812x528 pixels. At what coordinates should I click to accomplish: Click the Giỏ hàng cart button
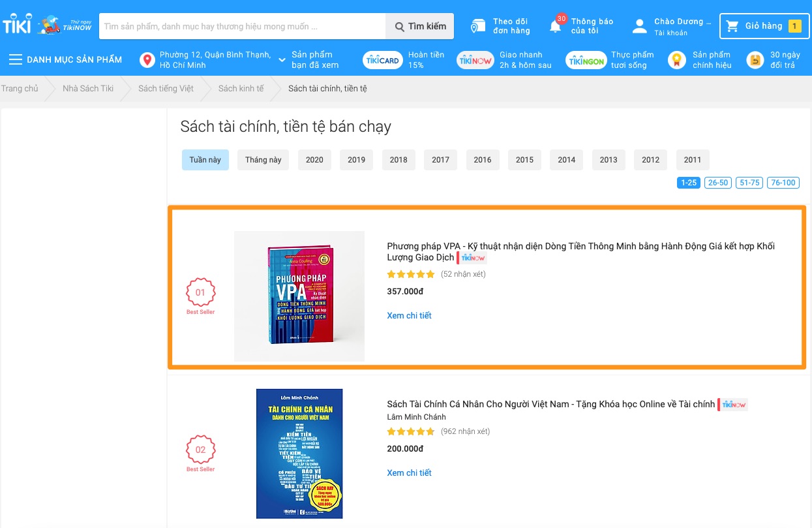click(x=764, y=25)
